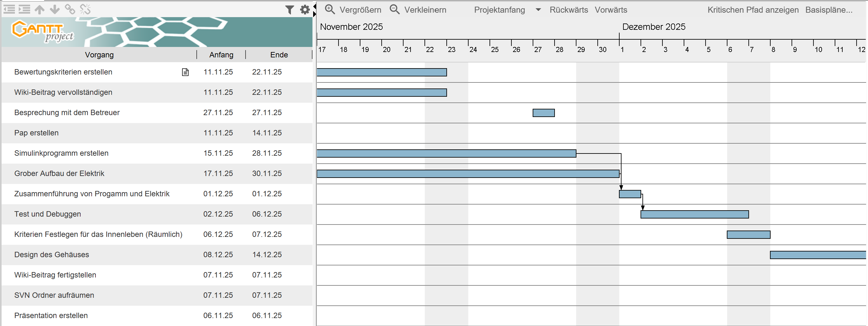Open notes icon on Bewertungskriterien erstellen
This screenshot has width=868, height=326.
185,72
